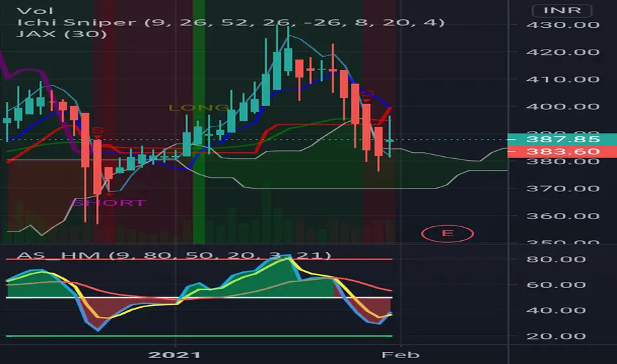
Task: Click the Feb time axis label
Action: [401, 355]
